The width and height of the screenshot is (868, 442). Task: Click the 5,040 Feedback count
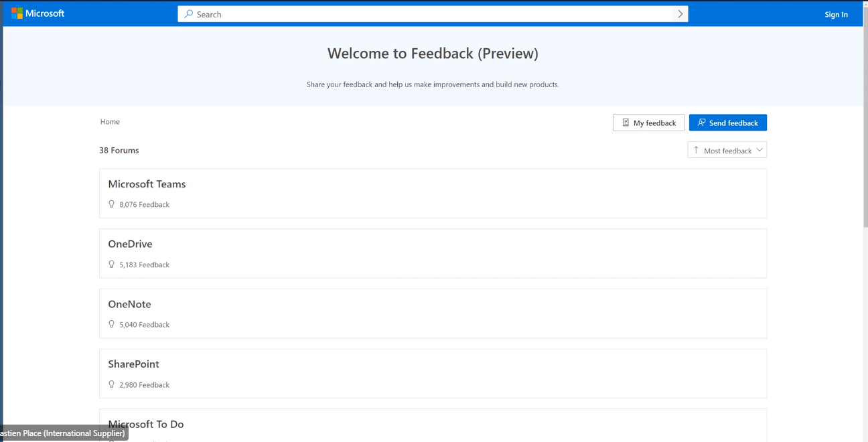click(144, 324)
